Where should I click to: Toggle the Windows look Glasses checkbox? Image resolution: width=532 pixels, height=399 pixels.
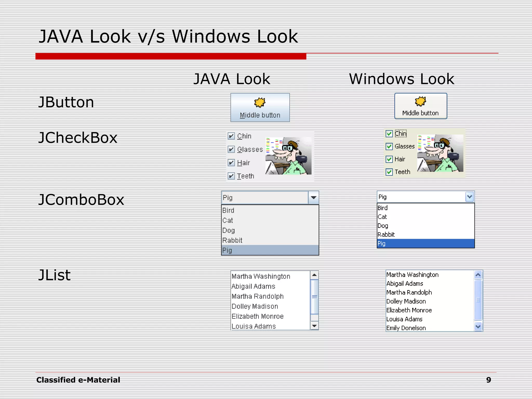[389, 147]
